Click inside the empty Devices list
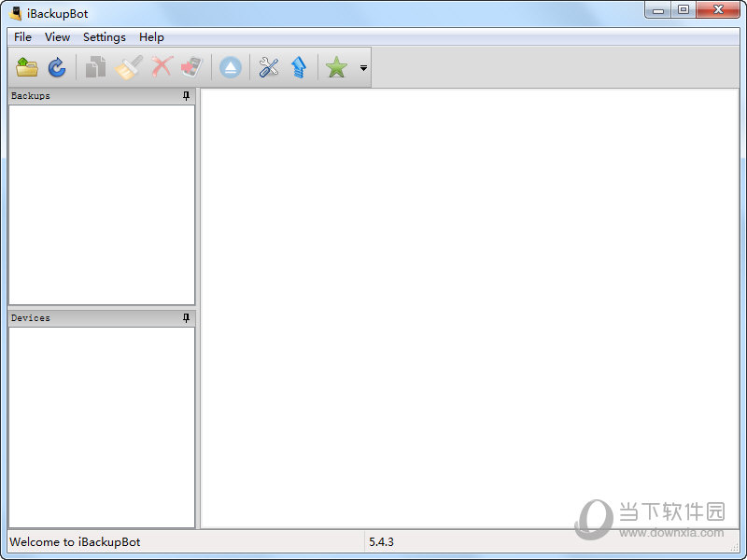This screenshot has height=560, width=747. tap(101, 427)
